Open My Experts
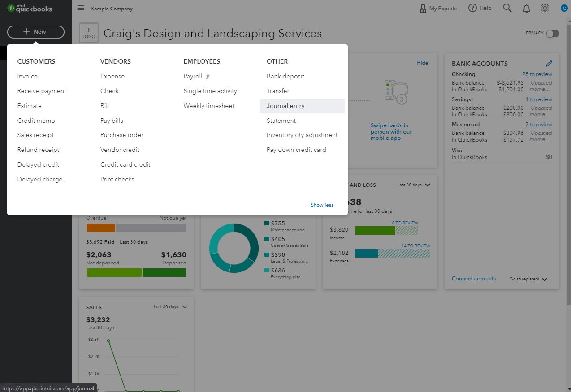The image size is (571, 392). [438, 8]
